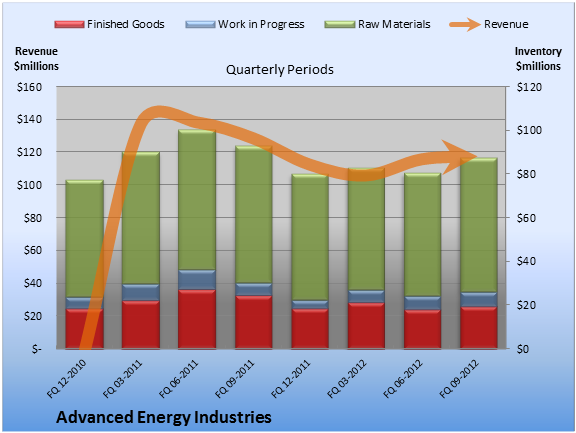
Task: Click the orange Revenue arrow legend icon
Action: point(465,25)
